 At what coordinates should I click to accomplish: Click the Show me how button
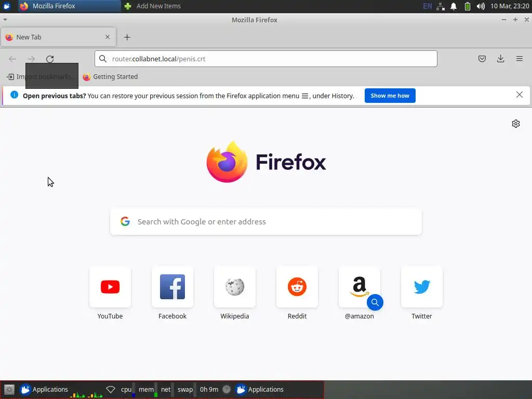pos(390,96)
